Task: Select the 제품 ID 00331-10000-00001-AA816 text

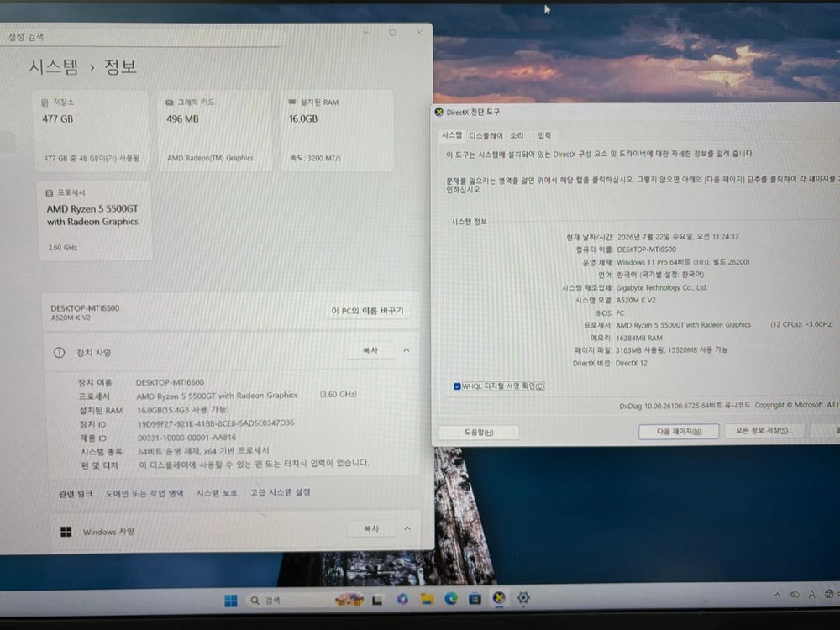Action: pos(187,438)
